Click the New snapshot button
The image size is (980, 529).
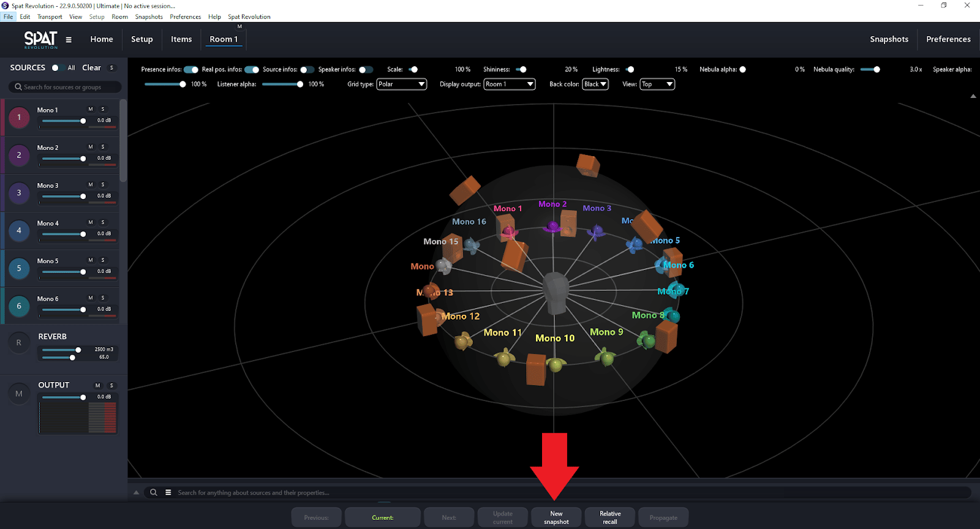coord(556,517)
